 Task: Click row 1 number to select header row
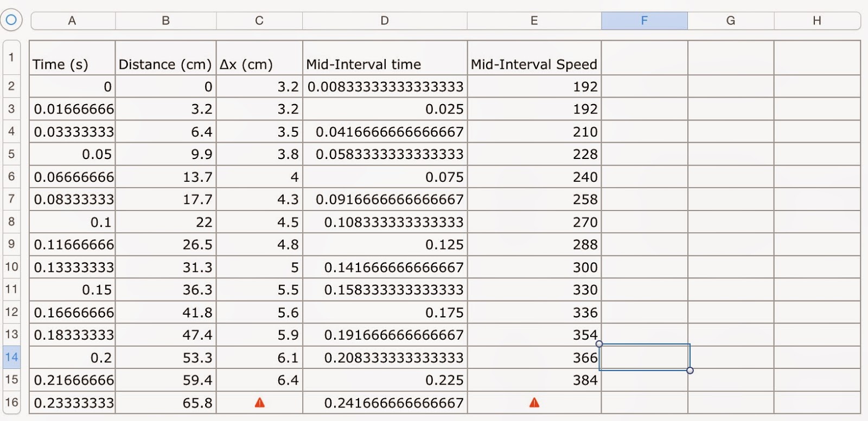pos(11,58)
